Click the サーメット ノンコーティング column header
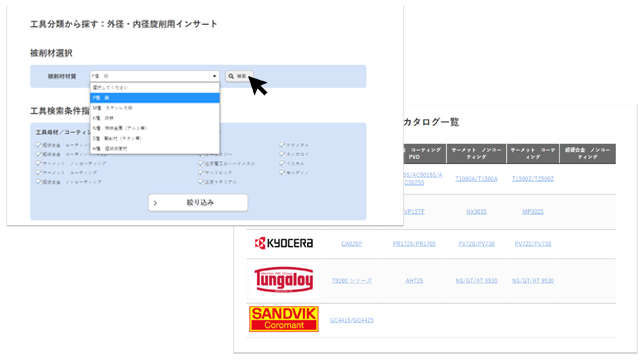 (x=476, y=154)
